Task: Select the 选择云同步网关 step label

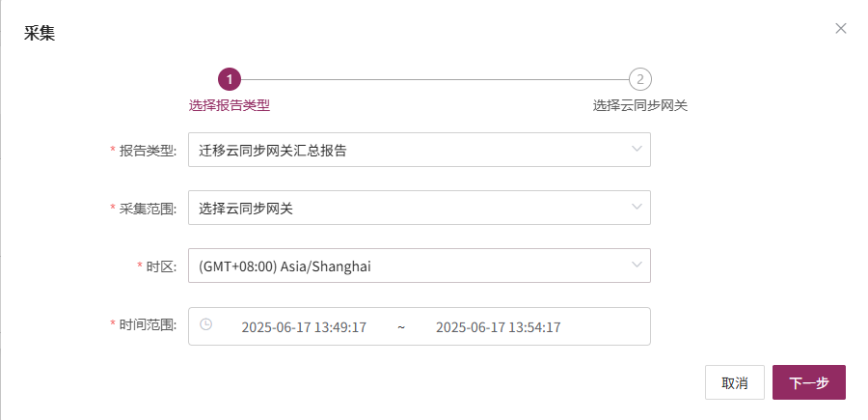Action: click(640, 105)
